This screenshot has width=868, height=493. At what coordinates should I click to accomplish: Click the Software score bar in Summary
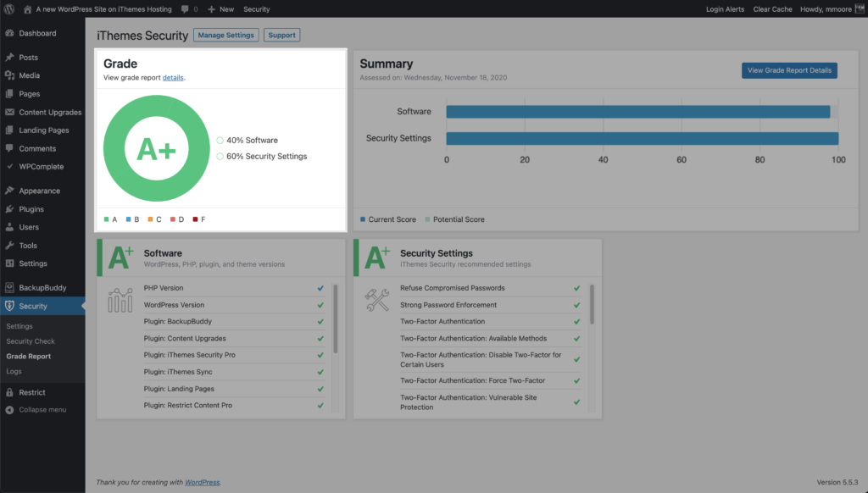[x=638, y=112]
